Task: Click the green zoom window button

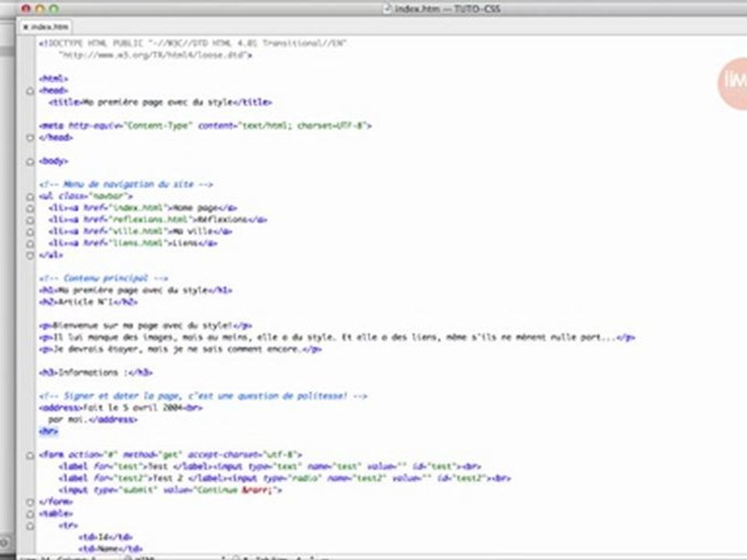Action: [x=54, y=9]
